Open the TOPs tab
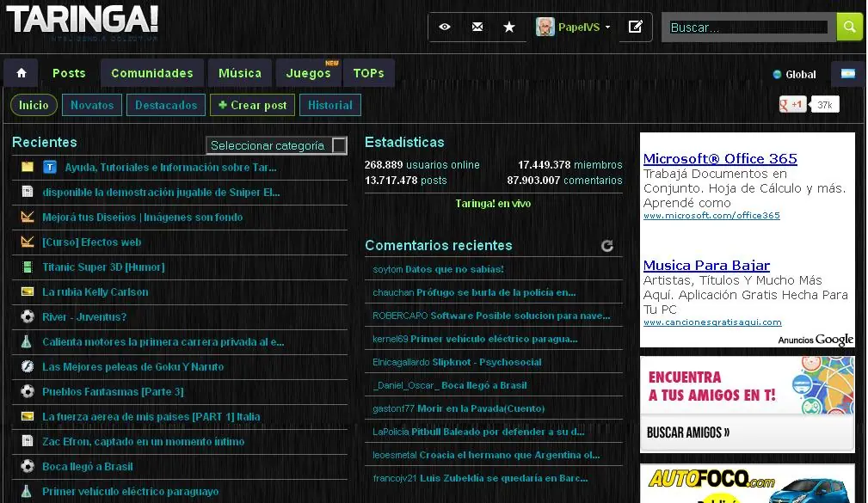 click(369, 73)
